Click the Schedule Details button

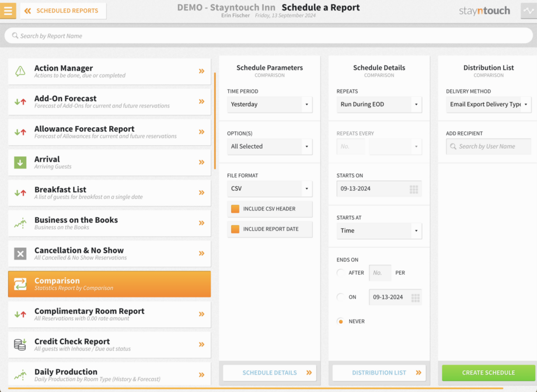pos(270,373)
